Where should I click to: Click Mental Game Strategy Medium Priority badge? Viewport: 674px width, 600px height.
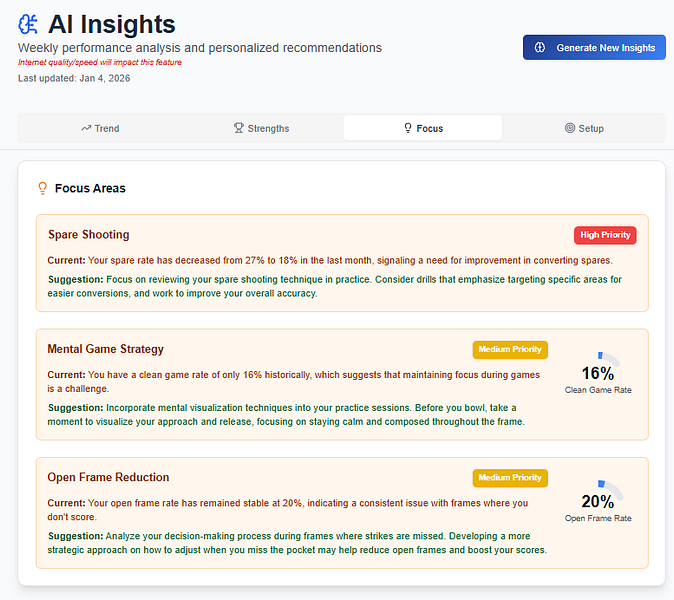510,350
